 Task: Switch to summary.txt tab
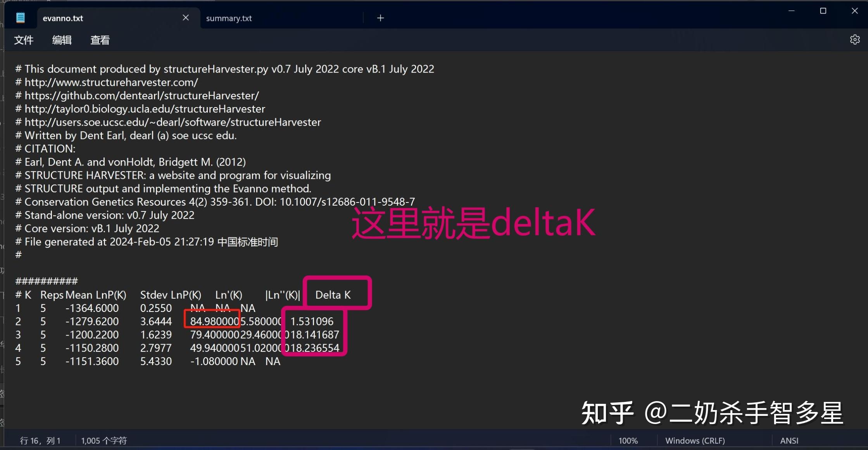229,18
